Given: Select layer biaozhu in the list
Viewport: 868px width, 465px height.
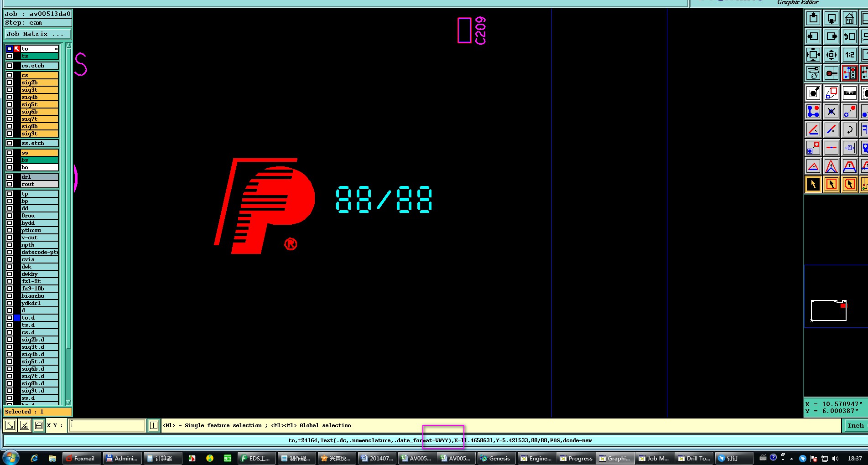Looking at the screenshot, I should pos(40,296).
